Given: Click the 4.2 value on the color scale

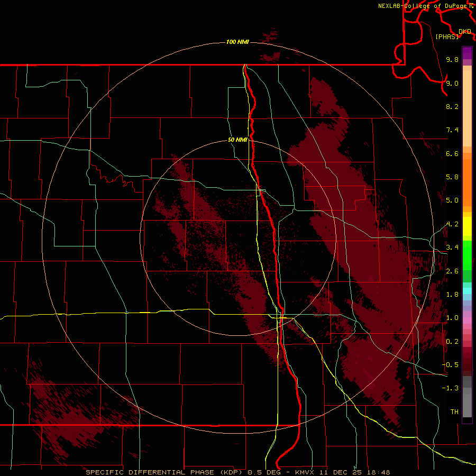Looking at the screenshot, I should [452, 224].
